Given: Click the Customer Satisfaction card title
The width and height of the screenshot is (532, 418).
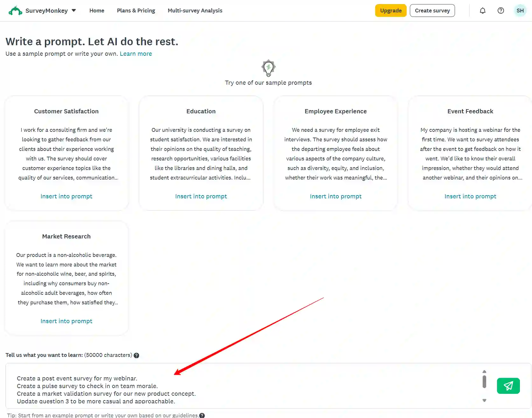Looking at the screenshot, I should click(x=66, y=111).
